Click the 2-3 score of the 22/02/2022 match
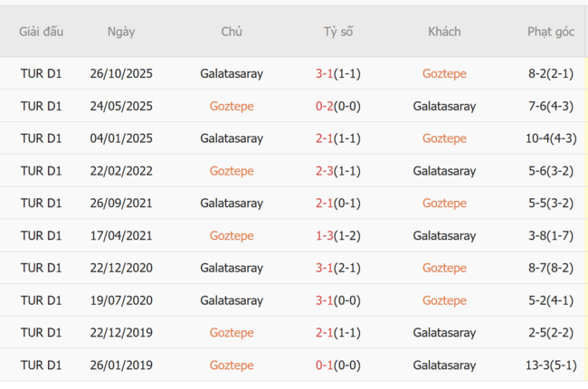The width and height of the screenshot is (588, 389). tap(325, 171)
